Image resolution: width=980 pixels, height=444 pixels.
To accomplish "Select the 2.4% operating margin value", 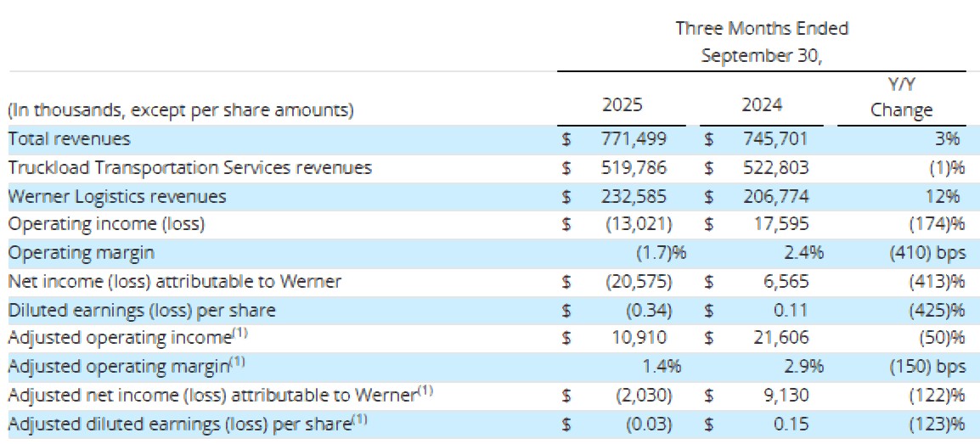I will 805,253.
